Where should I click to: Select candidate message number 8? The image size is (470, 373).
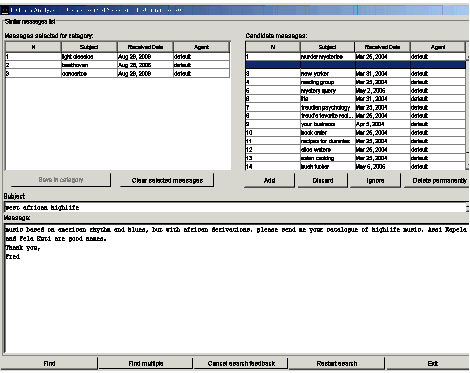click(355, 116)
